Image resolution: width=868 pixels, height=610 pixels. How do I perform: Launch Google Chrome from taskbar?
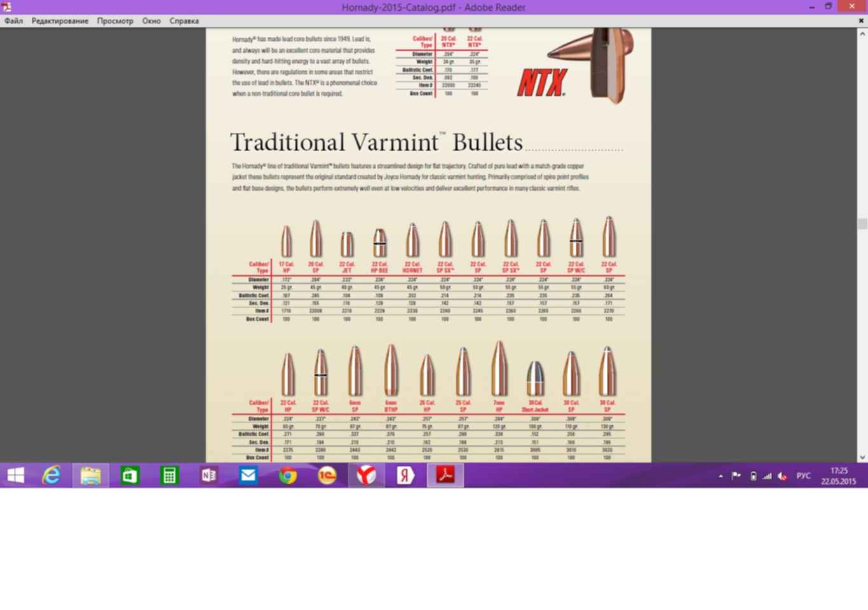(x=287, y=475)
